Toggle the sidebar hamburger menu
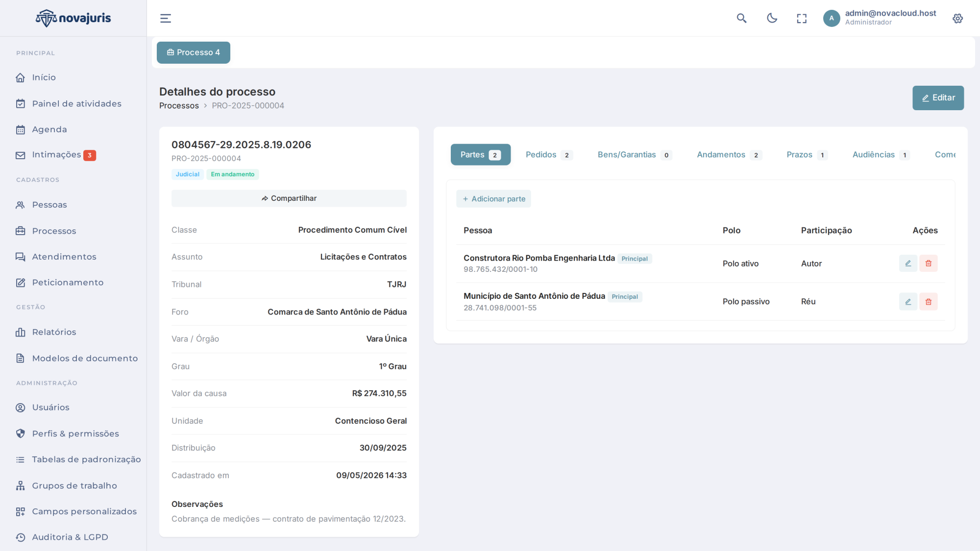The image size is (980, 551). click(166, 19)
